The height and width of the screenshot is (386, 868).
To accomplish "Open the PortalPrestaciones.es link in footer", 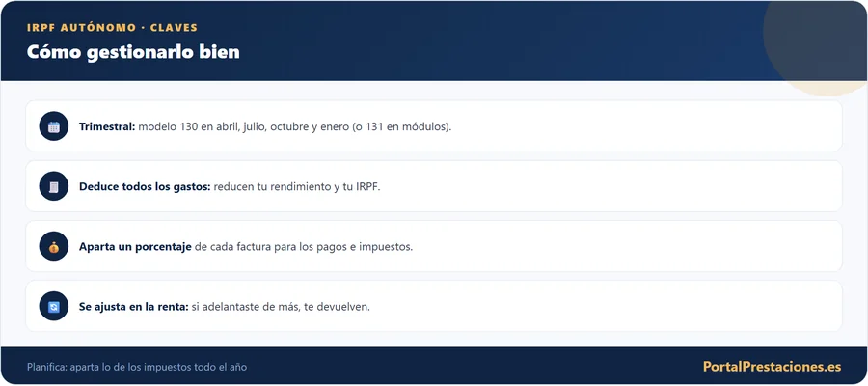I will (x=772, y=367).
